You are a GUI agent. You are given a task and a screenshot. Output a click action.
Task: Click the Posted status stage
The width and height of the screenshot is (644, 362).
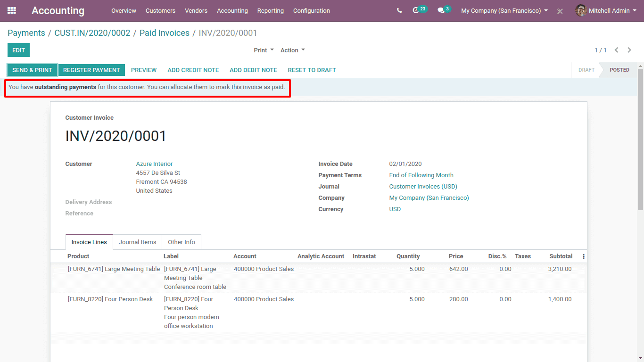619,70
